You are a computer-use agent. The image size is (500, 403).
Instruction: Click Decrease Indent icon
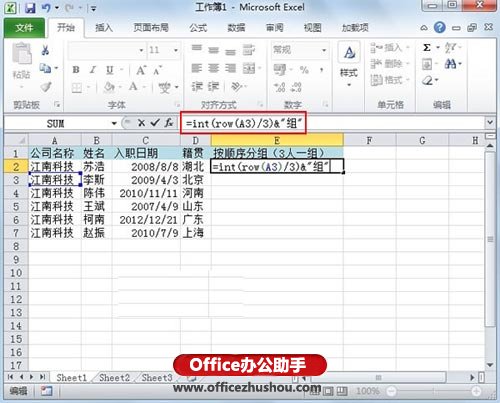click(197, 87)
